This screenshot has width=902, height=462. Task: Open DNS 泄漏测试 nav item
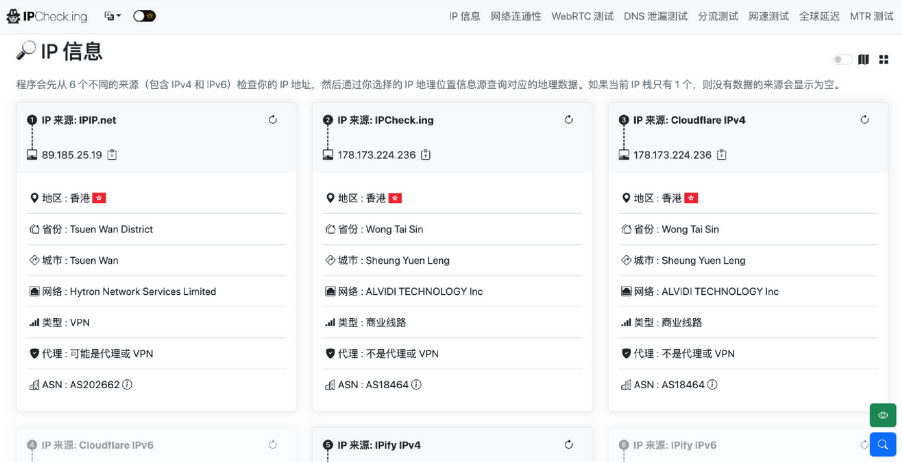(x=655, y=16)
